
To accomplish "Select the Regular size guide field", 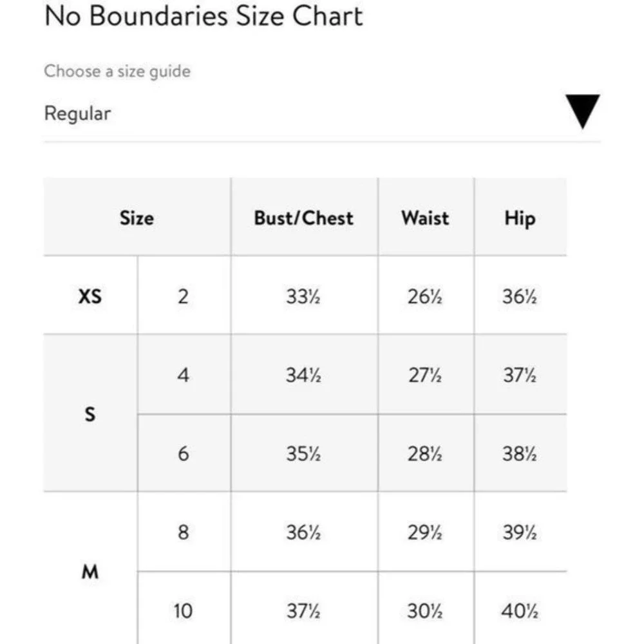I will click(321, 114).
